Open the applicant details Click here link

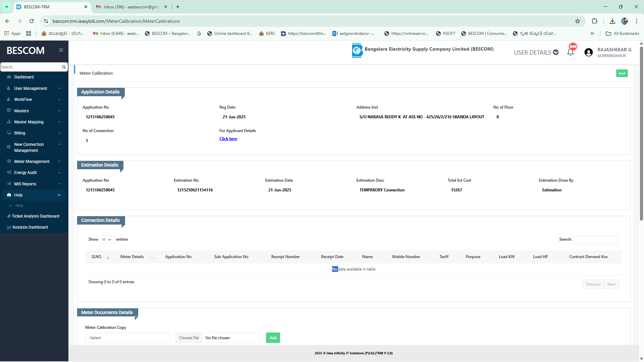tap(228, 139)
